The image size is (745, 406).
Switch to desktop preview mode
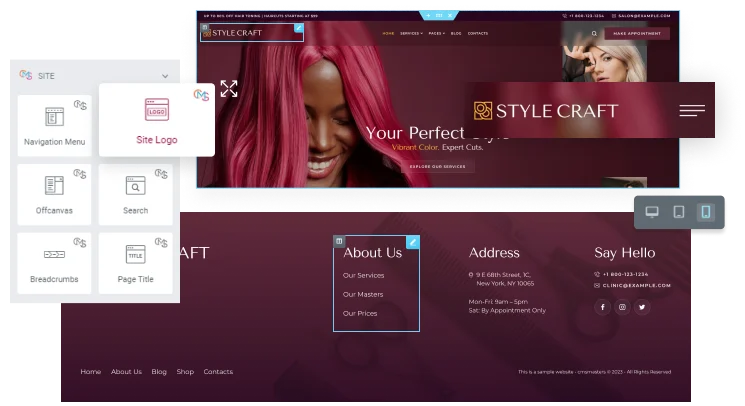click(x=652, y=212)
